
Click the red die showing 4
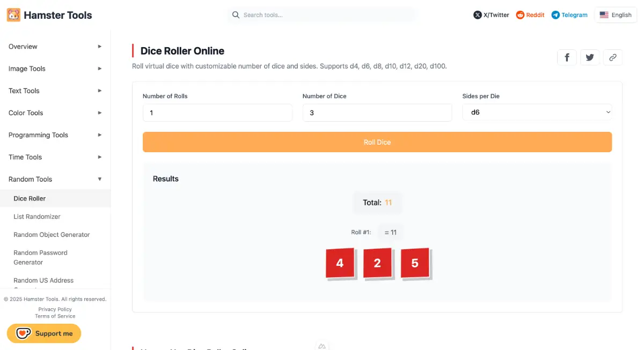(x=340, y=263)
